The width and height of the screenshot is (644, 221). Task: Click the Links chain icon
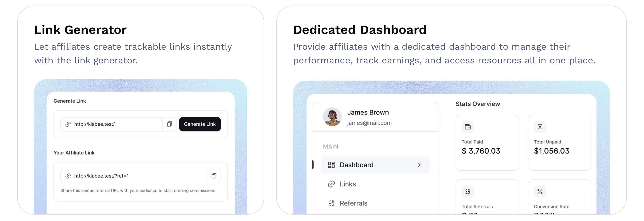pyautogui.click(x=331, y=184)
